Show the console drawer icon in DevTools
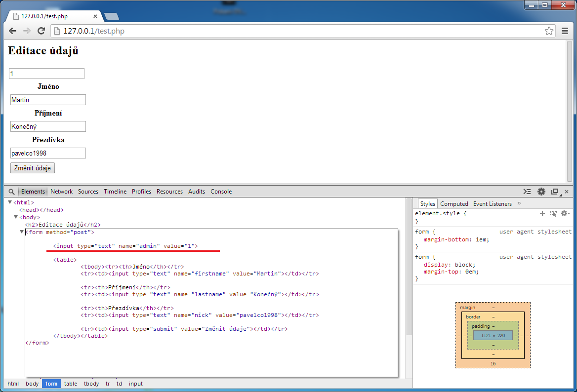The height and width of the screenshot is (392, 577). 527,191
